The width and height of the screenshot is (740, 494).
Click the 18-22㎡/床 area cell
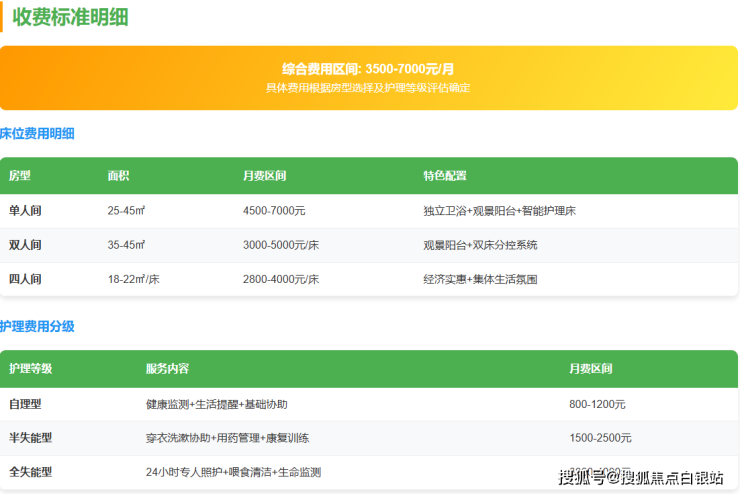[x=133, y=279]
